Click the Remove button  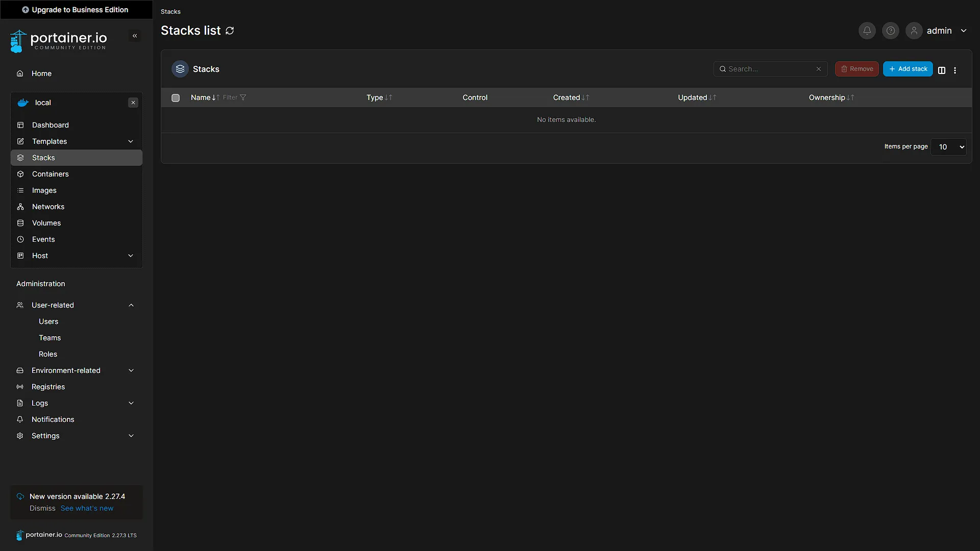point(856,69)
